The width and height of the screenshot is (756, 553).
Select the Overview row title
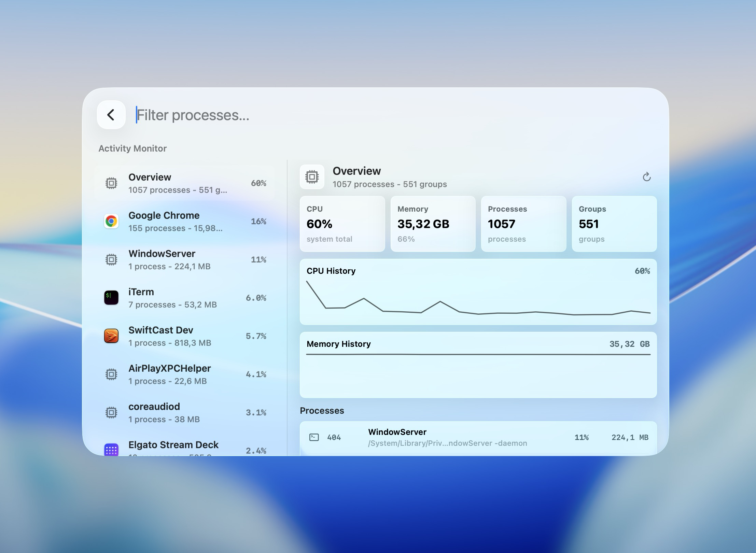[150, 177]
